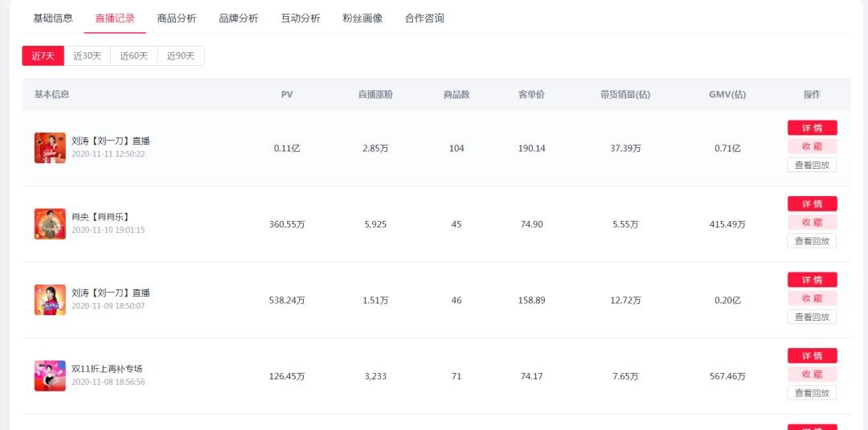
Task: Switch the time range to 近30天
Action: click(x=88, y=56)
